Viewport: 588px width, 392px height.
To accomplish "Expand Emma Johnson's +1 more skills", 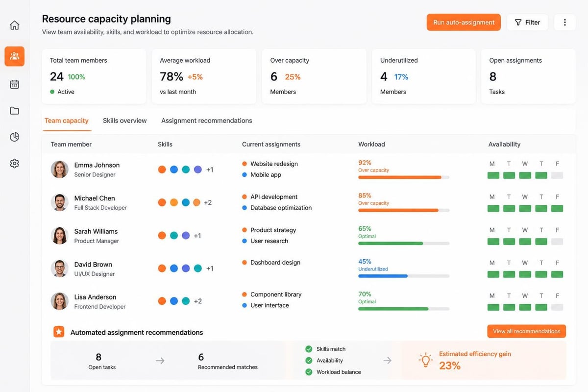I will point(210,170).
